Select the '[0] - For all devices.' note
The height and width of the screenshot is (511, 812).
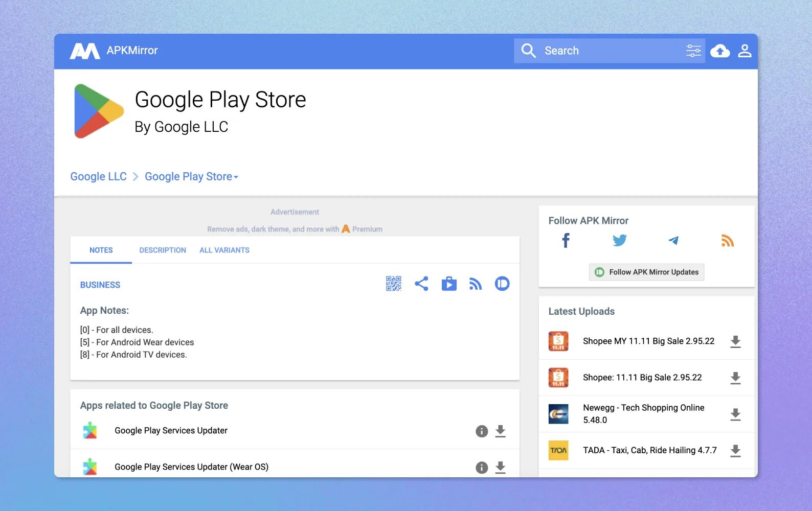117,330
